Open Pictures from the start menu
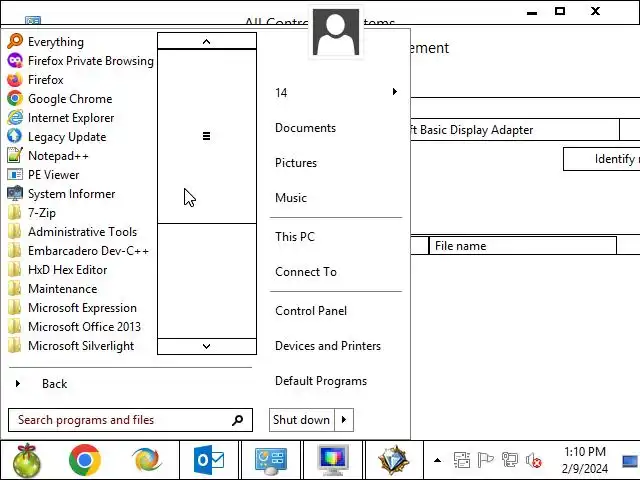 coord(296,163)
